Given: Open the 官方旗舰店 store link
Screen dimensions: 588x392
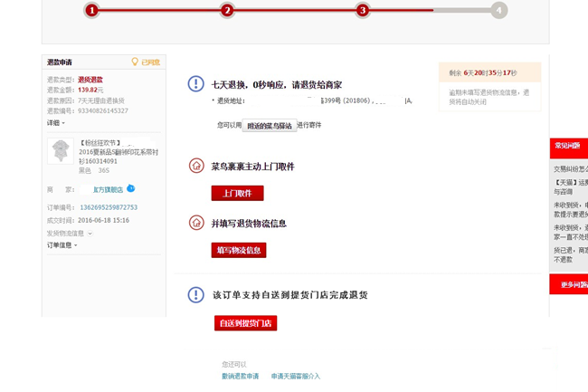Looking at the screenshot, I should click(x=108, y=190).
